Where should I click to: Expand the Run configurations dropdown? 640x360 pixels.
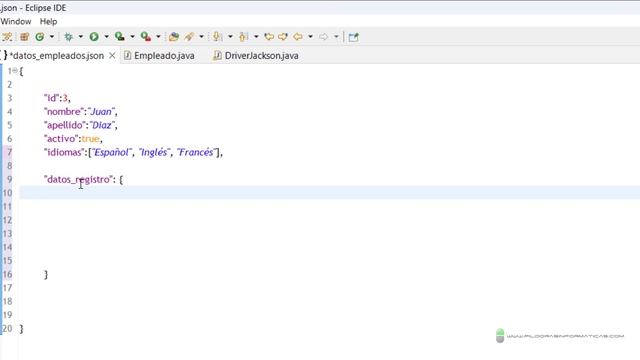click(106, 37)
